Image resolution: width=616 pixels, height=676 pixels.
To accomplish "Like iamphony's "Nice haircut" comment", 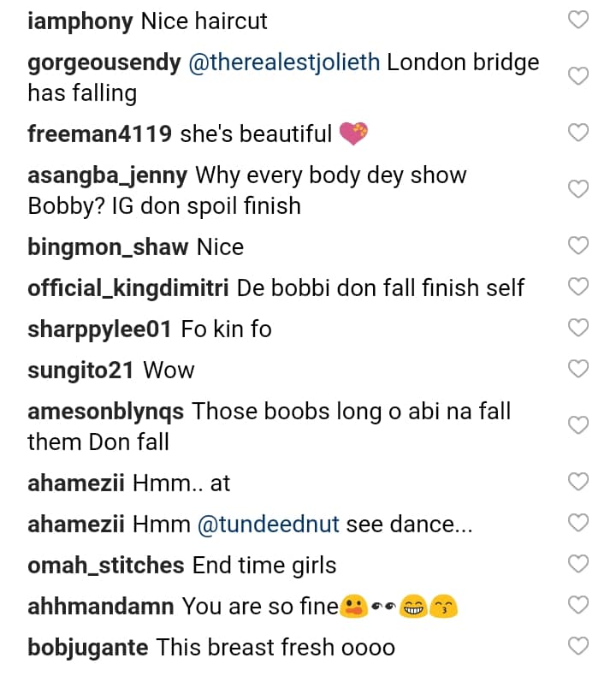I will coord(579,21).
